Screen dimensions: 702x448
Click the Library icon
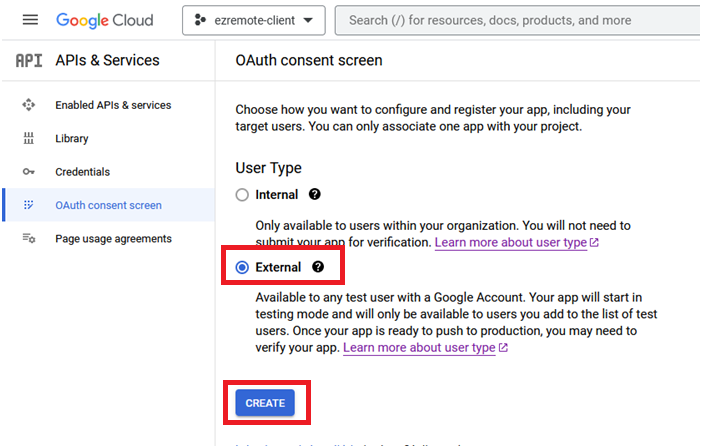tap(29, 138)
